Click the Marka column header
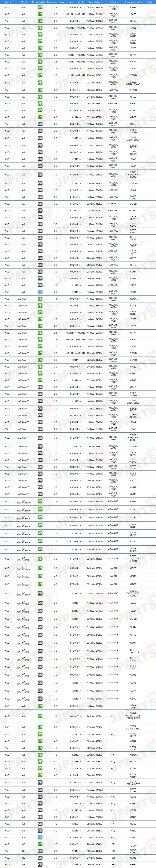156x868 pixels. 8,2
